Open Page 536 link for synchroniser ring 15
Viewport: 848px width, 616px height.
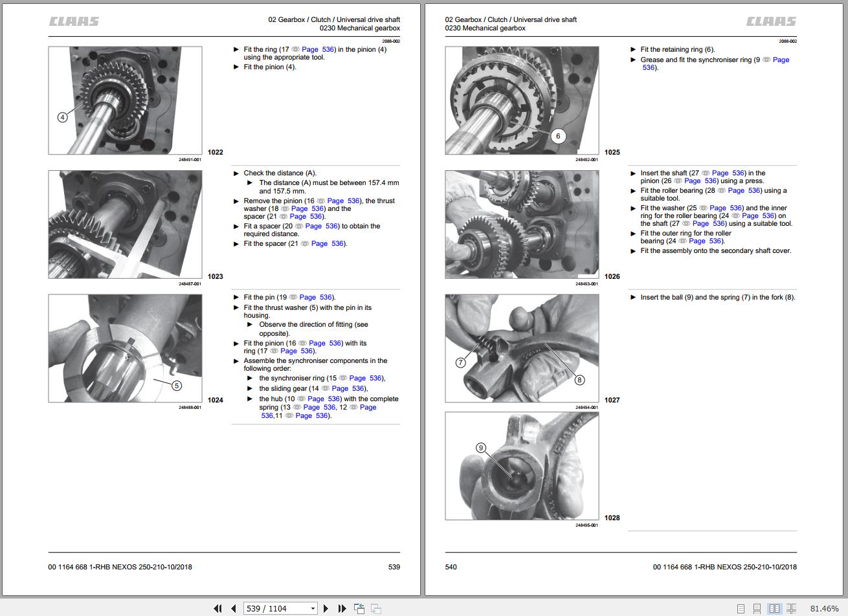click(366, 378)
